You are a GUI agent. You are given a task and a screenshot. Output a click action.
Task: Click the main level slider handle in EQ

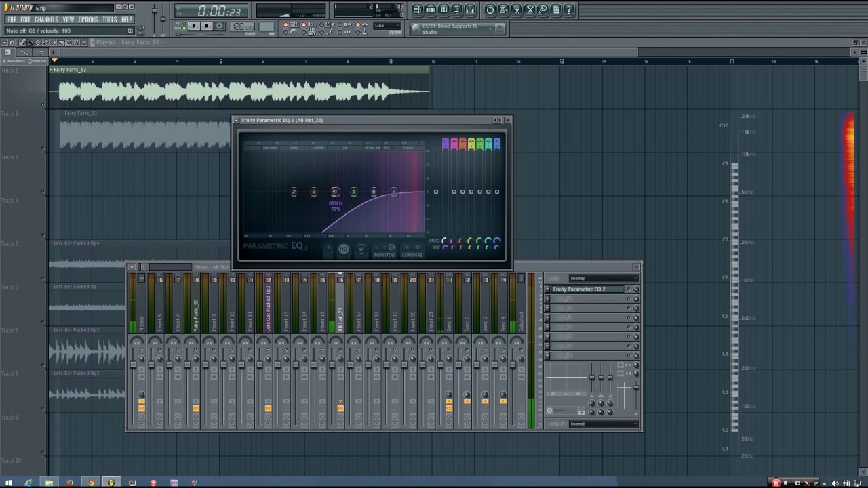point(436,192)
